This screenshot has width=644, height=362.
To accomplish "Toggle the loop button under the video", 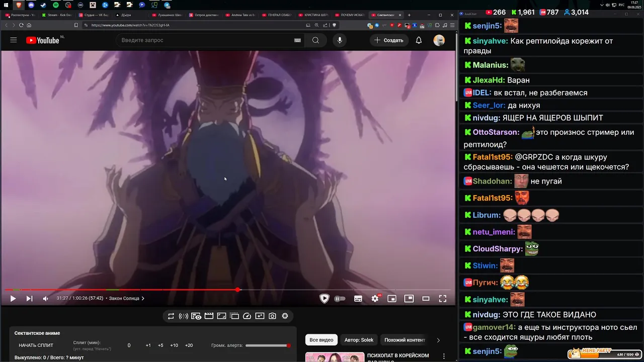I will point(171,316).
